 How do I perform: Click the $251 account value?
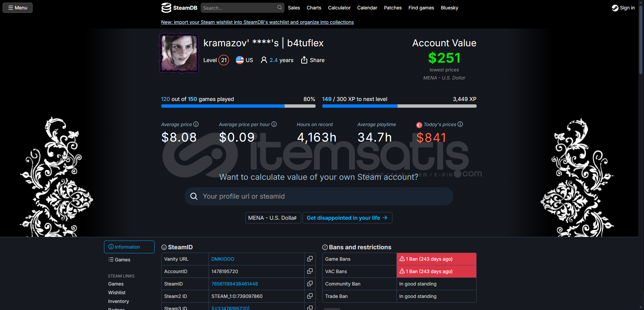(x=444, y=58)
